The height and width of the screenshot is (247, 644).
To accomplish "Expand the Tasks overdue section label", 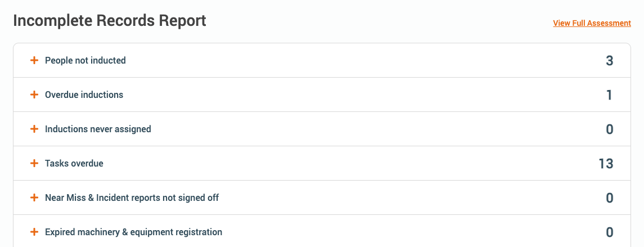I will pos(74,164).
